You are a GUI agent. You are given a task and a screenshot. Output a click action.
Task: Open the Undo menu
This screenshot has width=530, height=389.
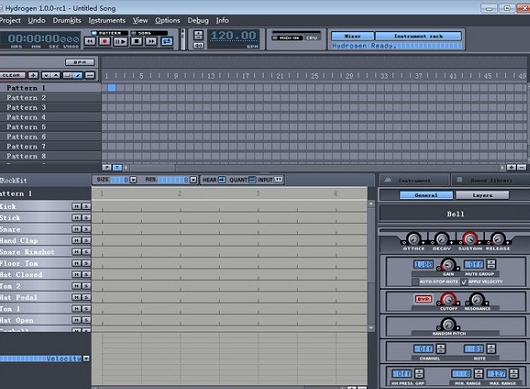click(x=37, y=21)
